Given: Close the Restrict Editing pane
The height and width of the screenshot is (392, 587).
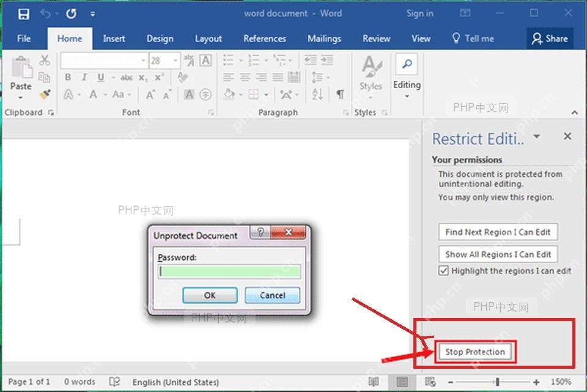Looking at the screenshot, I should click(567, 136).
